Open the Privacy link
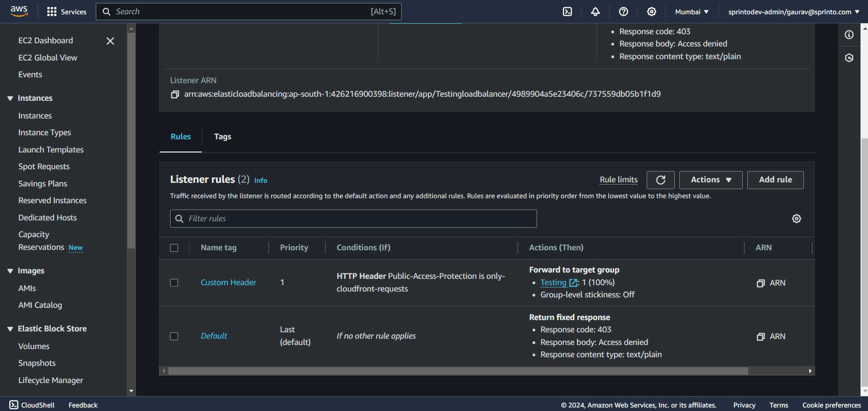The width and height of the screenshot is (868, 411). (744, 405)
